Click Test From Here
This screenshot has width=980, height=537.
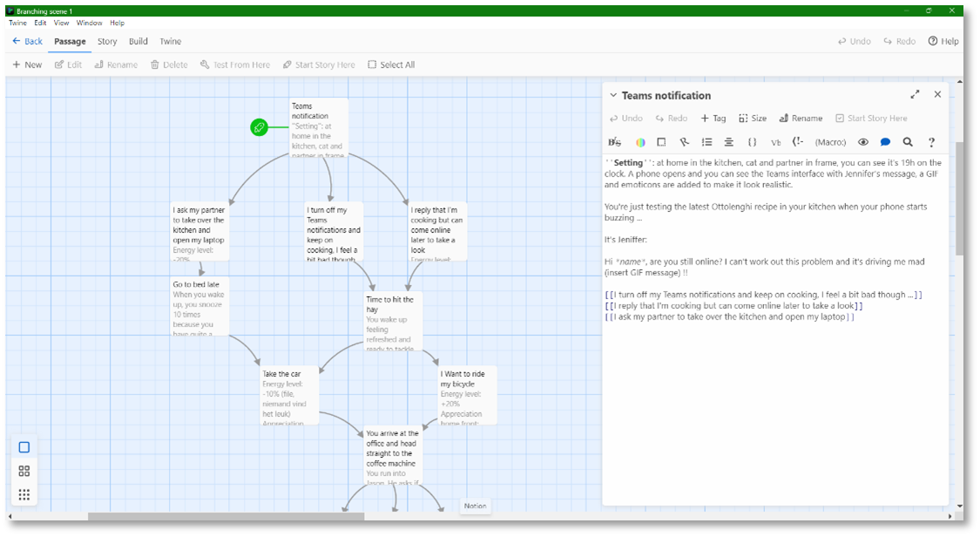[235, 65]
